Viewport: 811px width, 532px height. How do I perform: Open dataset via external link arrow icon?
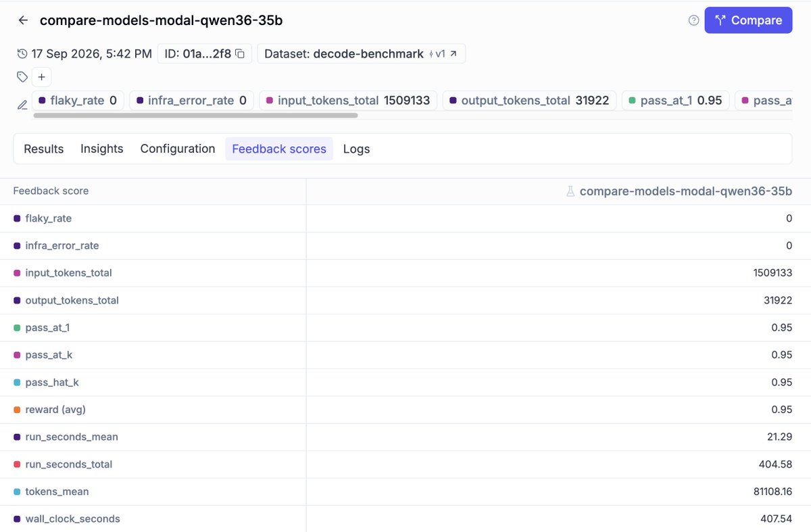tap(453, 54)
